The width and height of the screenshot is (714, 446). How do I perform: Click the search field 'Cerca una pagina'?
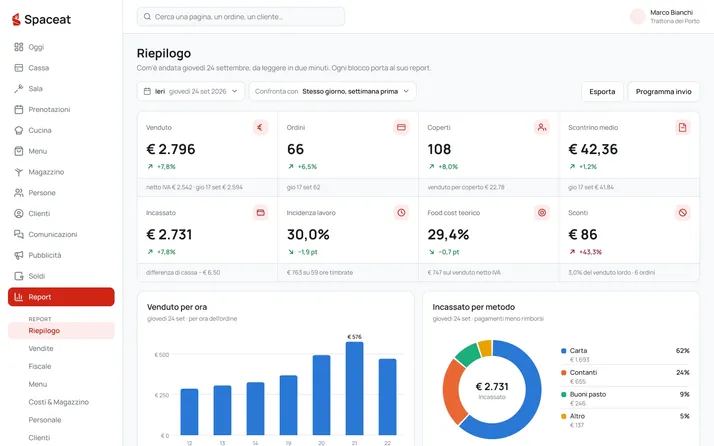241,17
